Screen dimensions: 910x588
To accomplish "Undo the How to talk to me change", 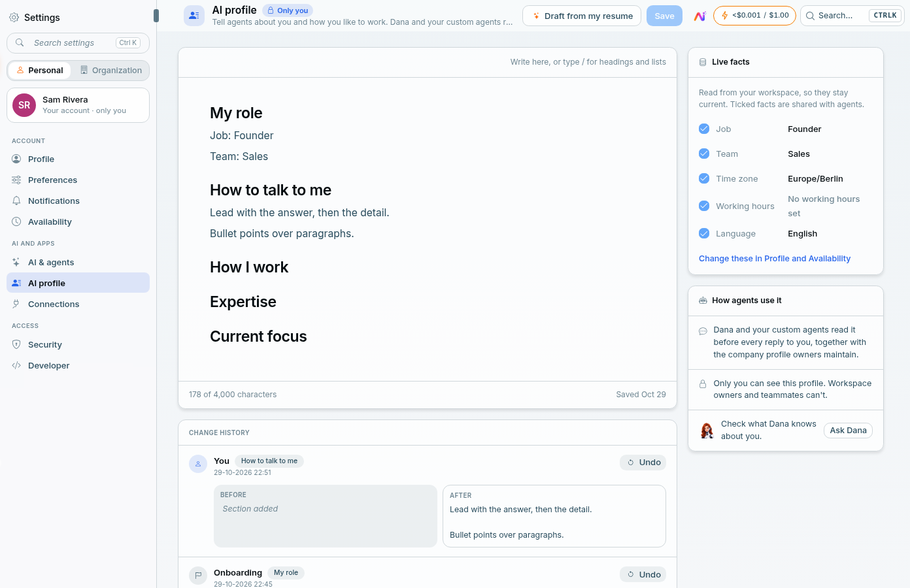I will pyautogui.click(x=643, y=463).
